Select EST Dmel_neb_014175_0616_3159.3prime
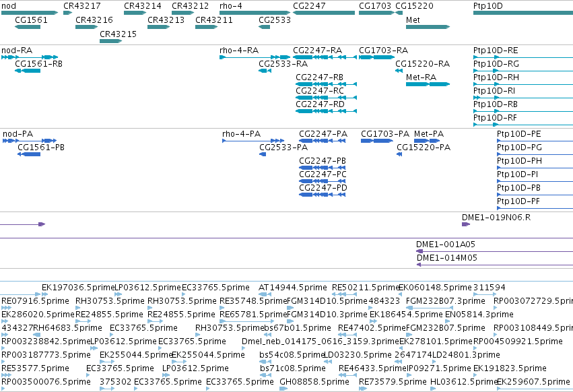573x392 pixels. 244,348
